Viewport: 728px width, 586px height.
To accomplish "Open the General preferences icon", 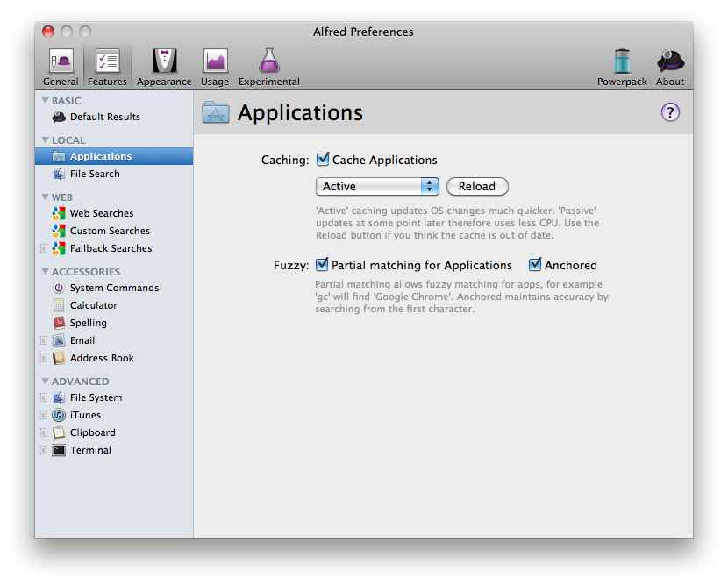I will (x=61, y=61).
